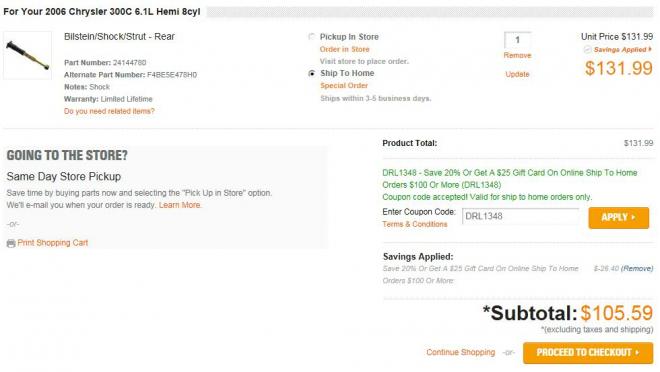
Task: Open the Print Shopping Cart link
Action: [53, 243]
